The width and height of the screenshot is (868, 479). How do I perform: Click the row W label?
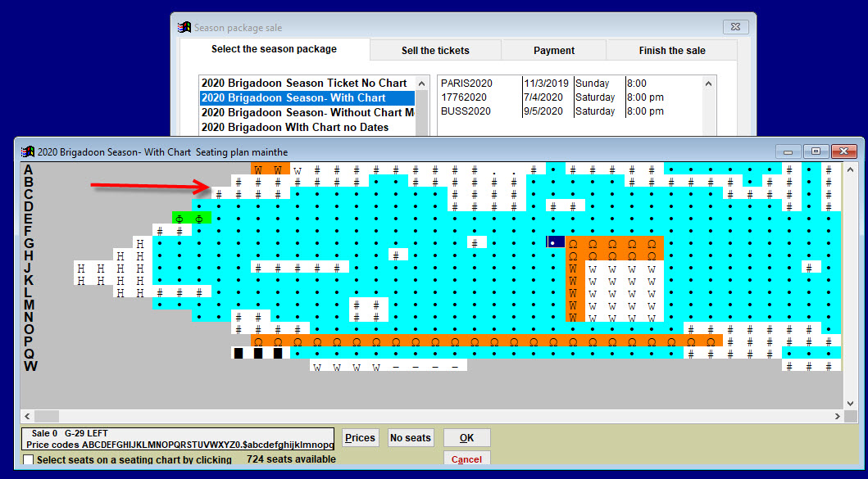pyautogui.click(x=30, y=366)
